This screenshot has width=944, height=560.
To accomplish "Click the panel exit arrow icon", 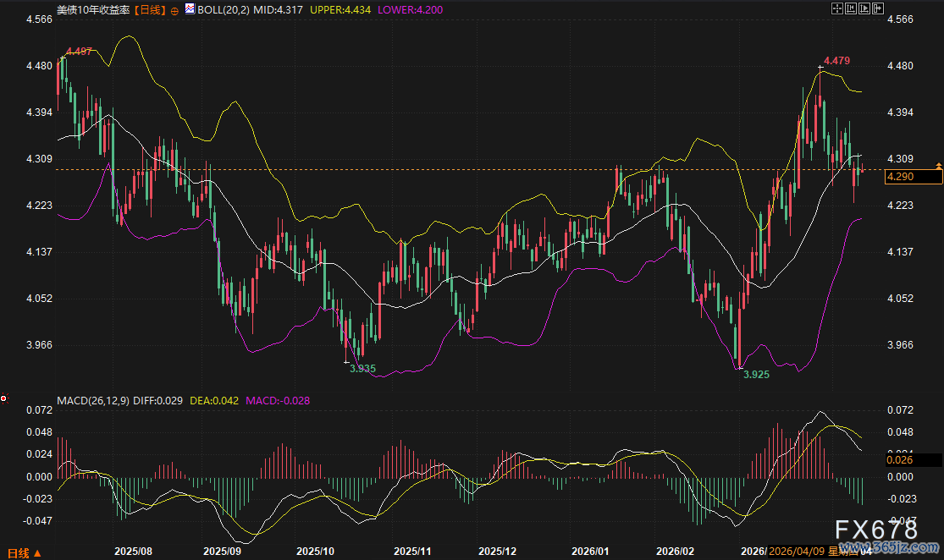I will pos(878,8).
